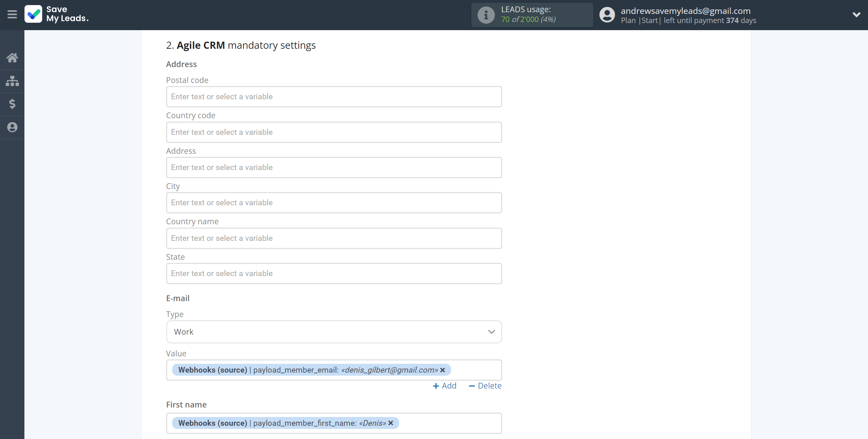Click the First name field
Image resolution: width=868 pixels, height=439 pixels.
tap(334, 423)
